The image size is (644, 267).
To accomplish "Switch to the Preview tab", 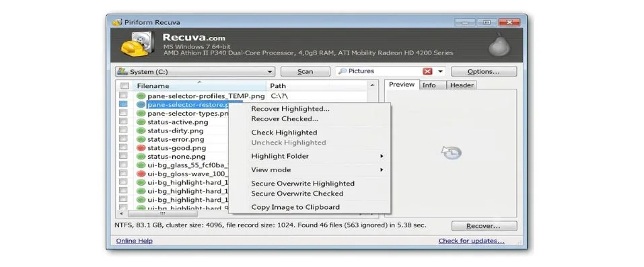I will [402, 85].
